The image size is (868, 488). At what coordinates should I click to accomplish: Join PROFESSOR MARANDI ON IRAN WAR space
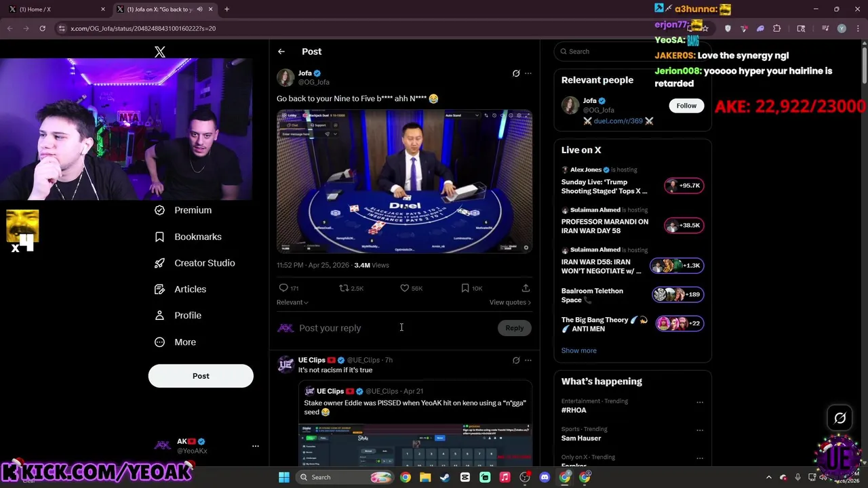pyautogui.click(x=633, y=222)
